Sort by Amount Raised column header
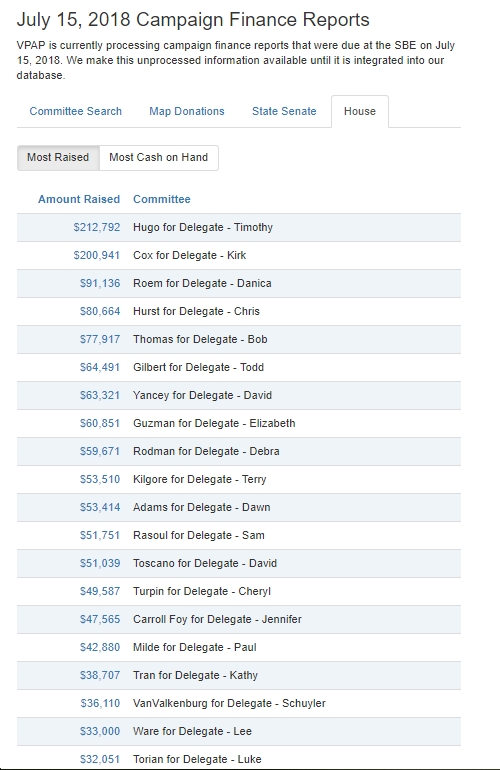 click(x=79, y=199)
